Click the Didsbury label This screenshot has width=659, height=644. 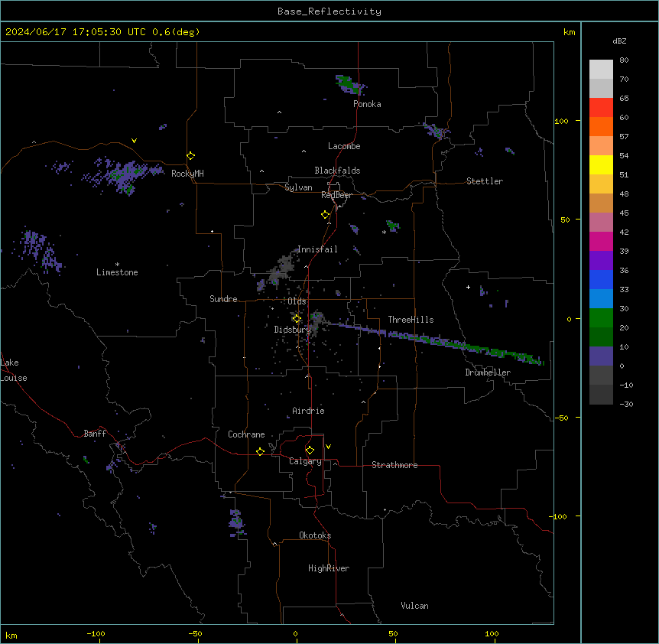[293, 330]
